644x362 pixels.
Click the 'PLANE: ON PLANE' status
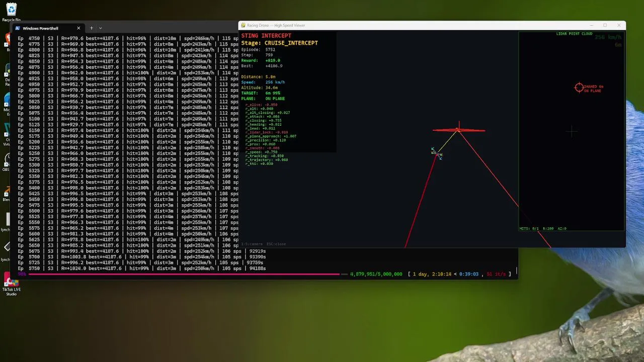[x=263, y=99]
